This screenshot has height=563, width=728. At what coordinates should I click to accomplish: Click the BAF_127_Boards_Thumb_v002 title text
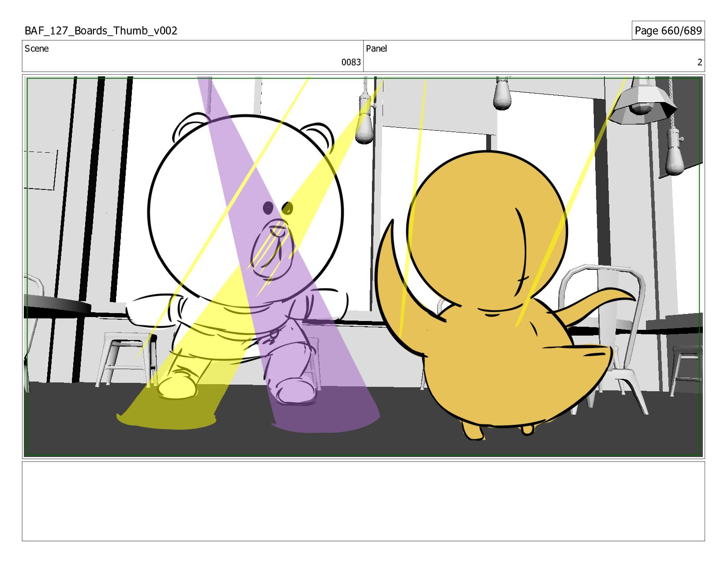101,31
